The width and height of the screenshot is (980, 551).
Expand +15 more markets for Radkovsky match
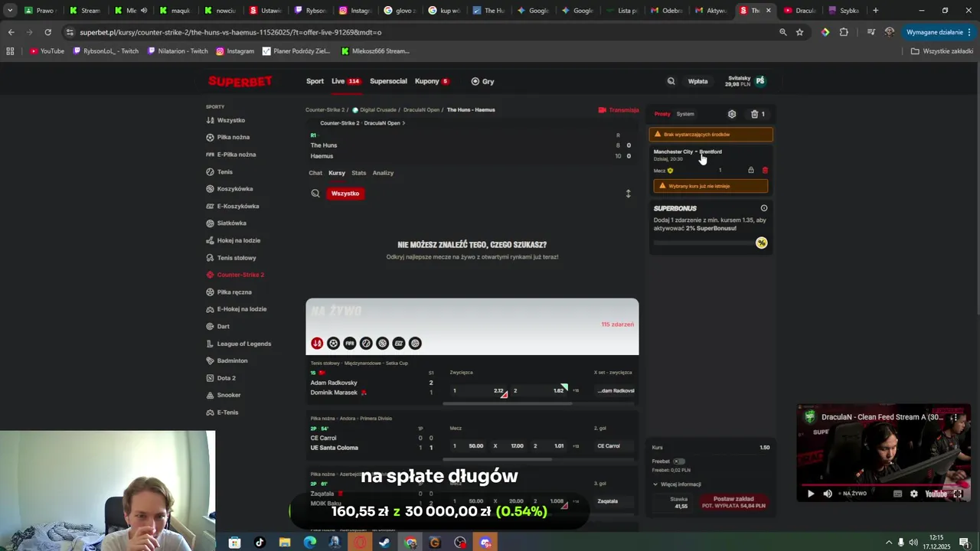pyautogui.click(x=576, y=391)
